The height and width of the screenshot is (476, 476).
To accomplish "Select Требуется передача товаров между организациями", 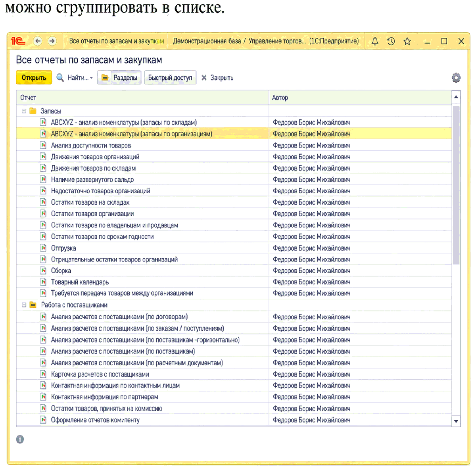I will point(122,293).
